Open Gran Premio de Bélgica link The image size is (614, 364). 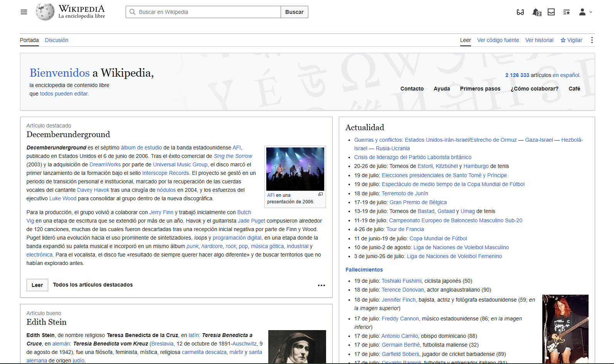click(x=418, y=202)
